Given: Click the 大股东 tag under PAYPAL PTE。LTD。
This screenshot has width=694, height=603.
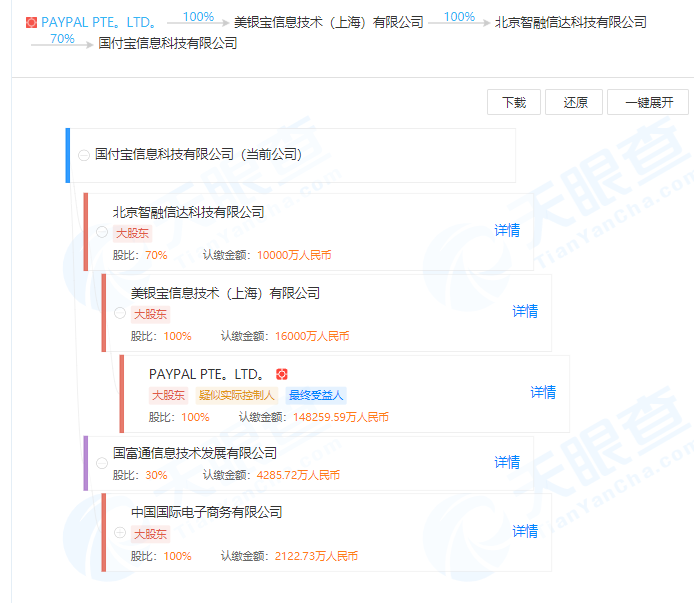Looking at the screenshot, I should (x=169, y=395).
